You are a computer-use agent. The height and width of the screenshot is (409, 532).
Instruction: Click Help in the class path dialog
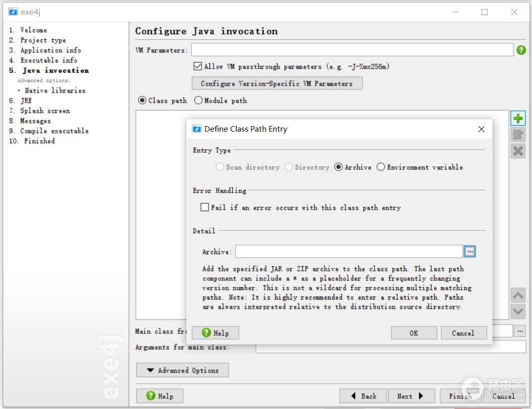[x=216, y=333]
